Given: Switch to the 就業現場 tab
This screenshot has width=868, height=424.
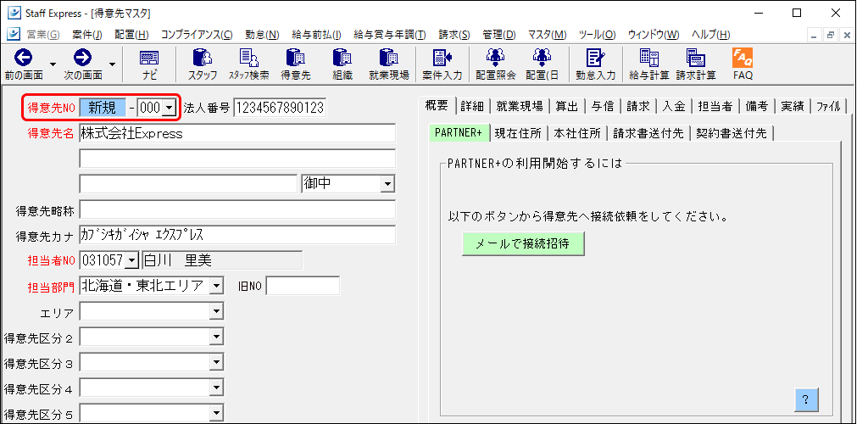Looking at the screenshot, I should pyautogui.click(x=519, y=107).
